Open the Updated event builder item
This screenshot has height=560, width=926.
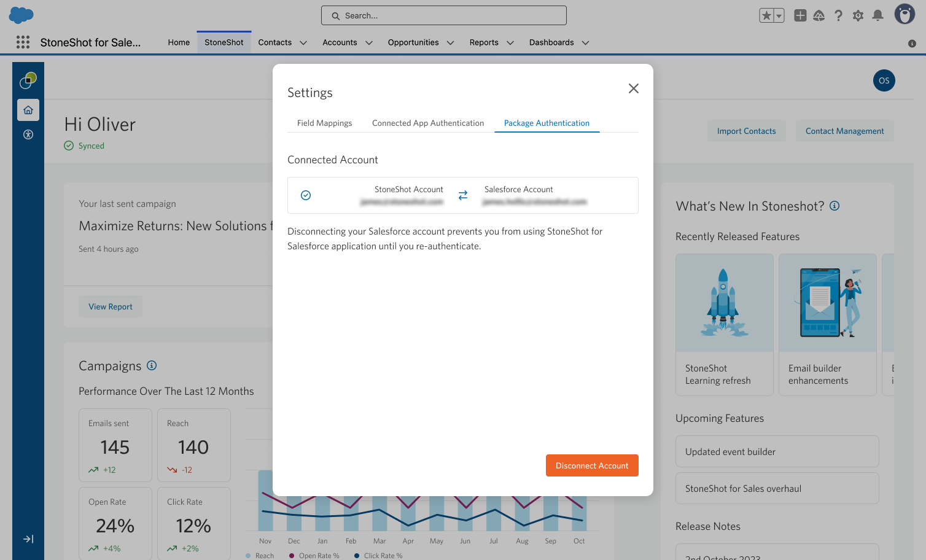point(777,451)
